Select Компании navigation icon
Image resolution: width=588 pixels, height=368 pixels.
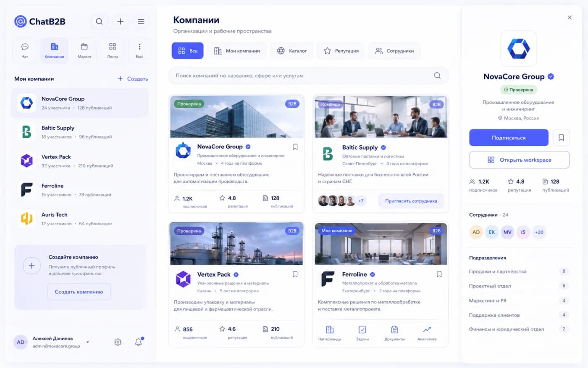pos(54,50)
